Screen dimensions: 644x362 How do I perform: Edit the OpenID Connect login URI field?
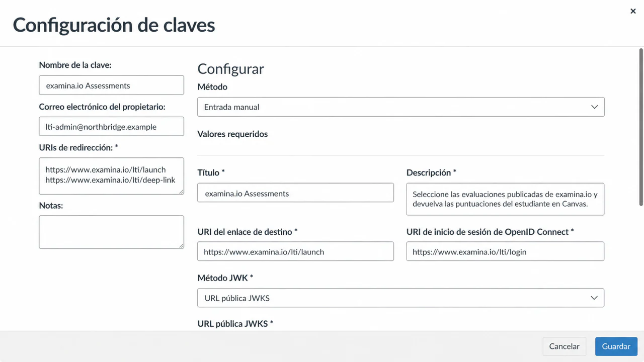point(505,251)
